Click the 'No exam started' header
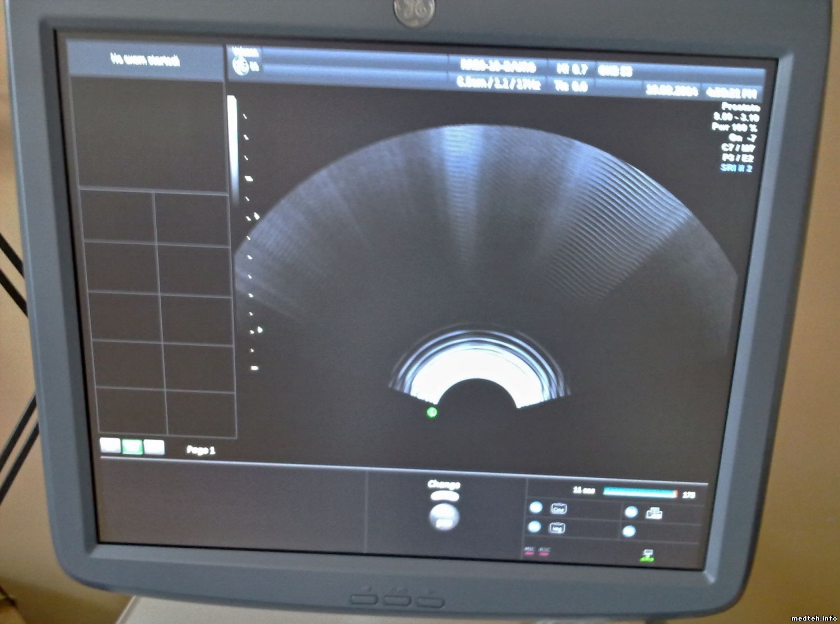This screenshot has height=624, width=840. coord(146,60)
